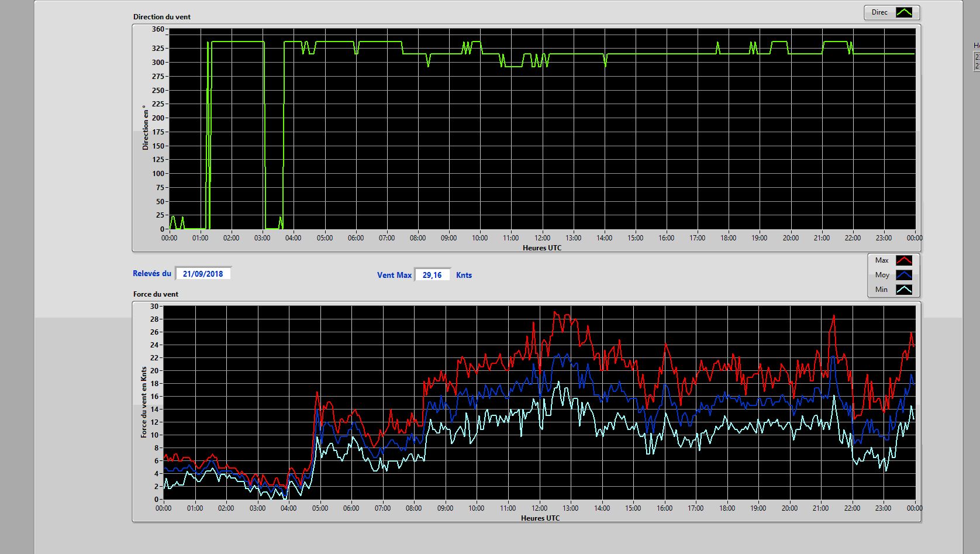Screen dimensions: 980x554
Task: Select the Direc legend label
Action: pyautogui.click(x=879, y=12)
